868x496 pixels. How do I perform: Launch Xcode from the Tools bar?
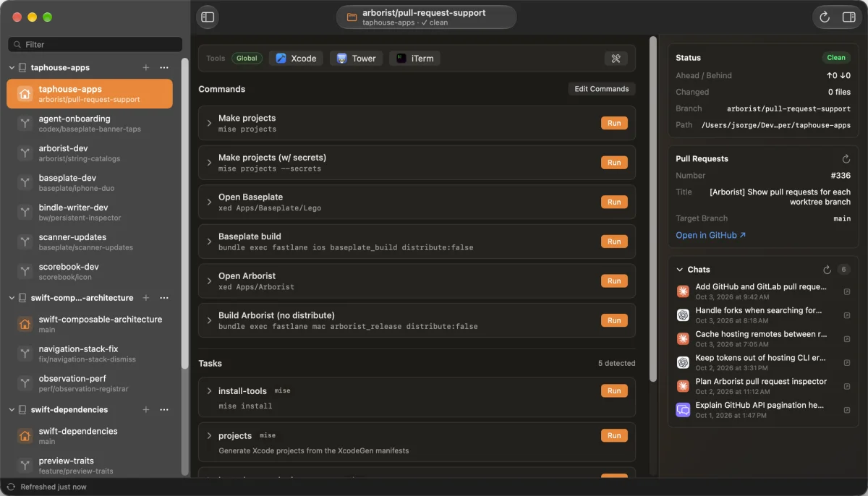click(x=296, y=59)
